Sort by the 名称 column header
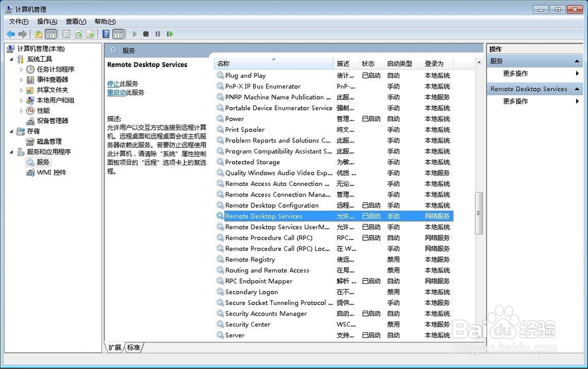 pos(274,64)
